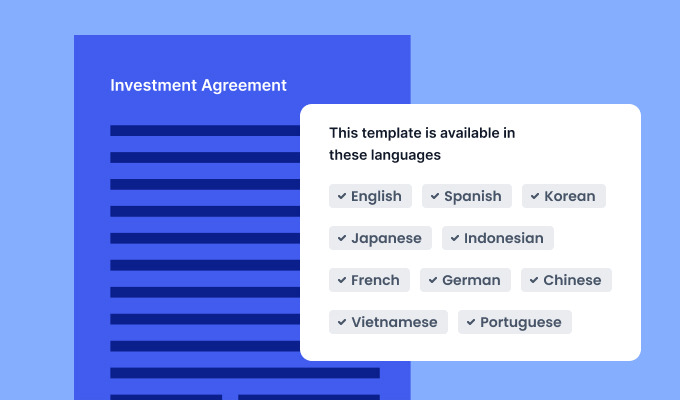Pick the Korean language tag

(x=564, y=196)
